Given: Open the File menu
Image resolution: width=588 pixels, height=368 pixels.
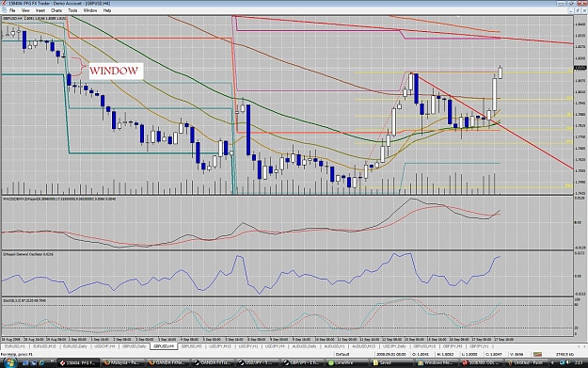Looking at the screenshot, I should click(x=12, y=10).
